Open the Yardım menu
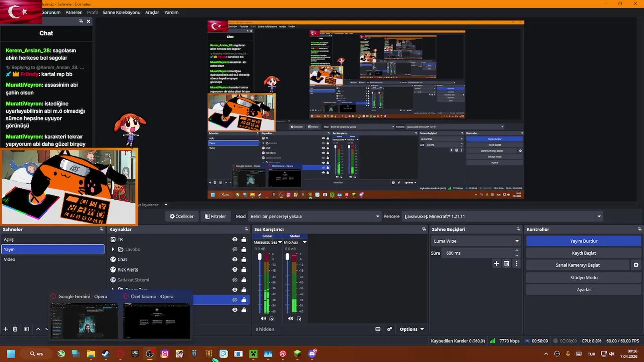Image resolution: width=644 pixels, height=362 pixels. coord(171,12)
